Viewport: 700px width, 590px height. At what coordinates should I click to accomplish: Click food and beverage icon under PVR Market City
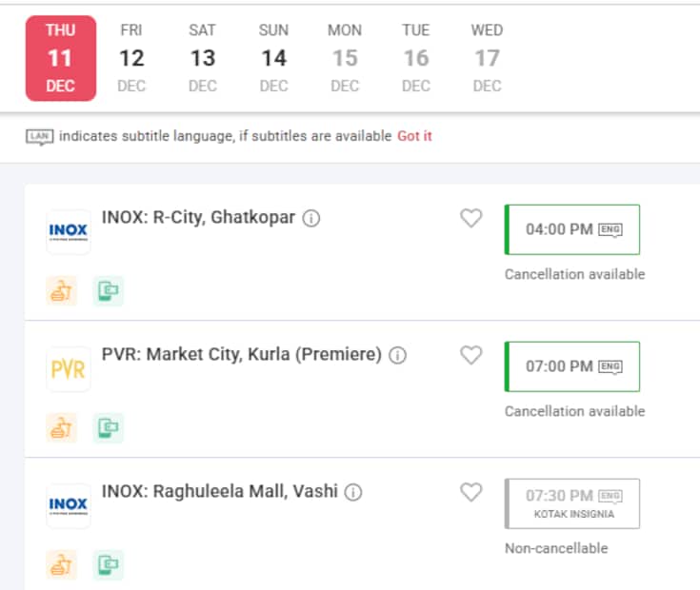61,428
